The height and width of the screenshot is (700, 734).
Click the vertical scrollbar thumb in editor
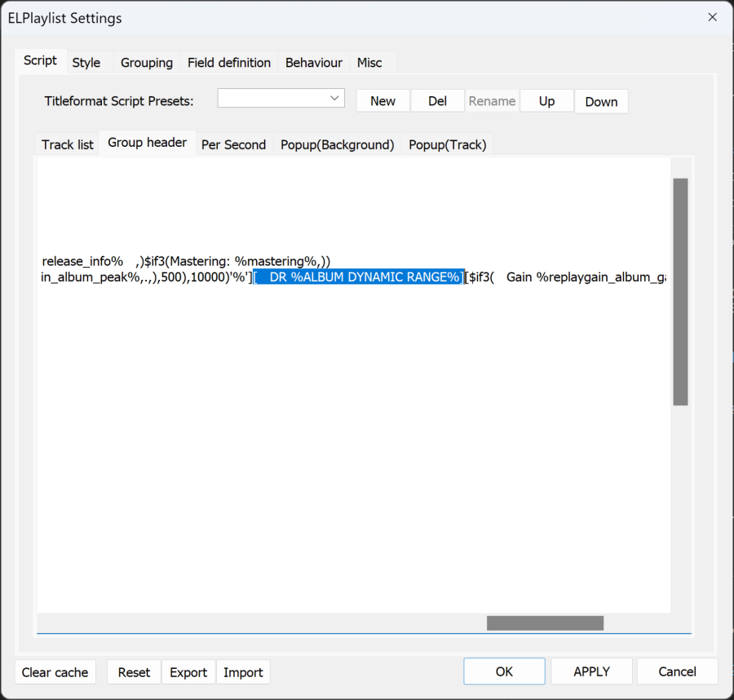[680, 291]
